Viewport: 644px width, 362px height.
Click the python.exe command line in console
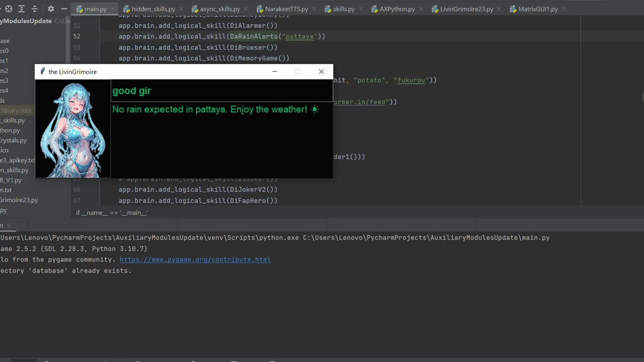tap(275, 237)
